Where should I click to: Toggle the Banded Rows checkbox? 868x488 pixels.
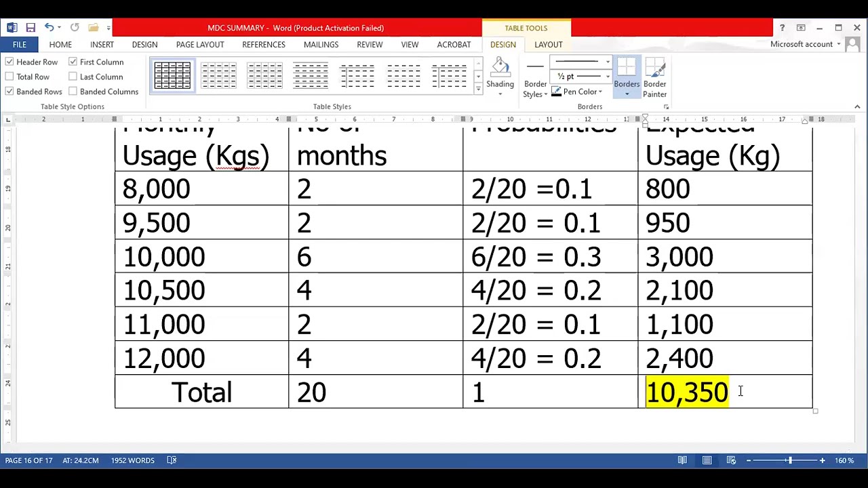click(x=9, y=91)
